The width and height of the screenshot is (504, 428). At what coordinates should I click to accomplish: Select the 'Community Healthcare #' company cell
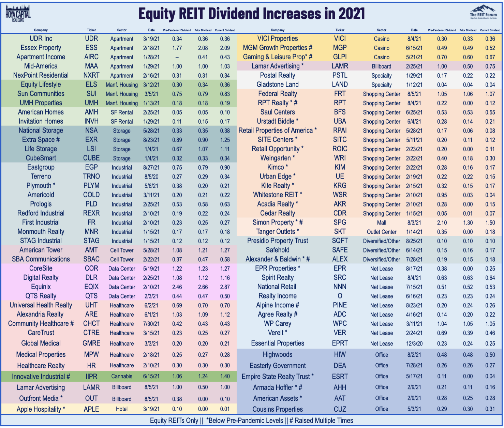coord(41,324)
